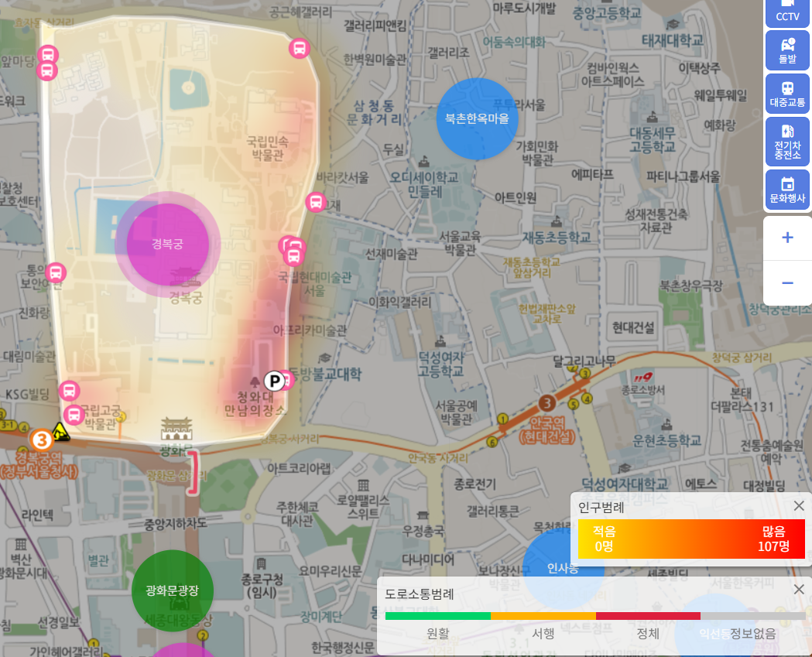The height and width of the screenshot is (657, 812).
Task: Toggle the 대중교통 public transit layer
Action: point(787,94)
